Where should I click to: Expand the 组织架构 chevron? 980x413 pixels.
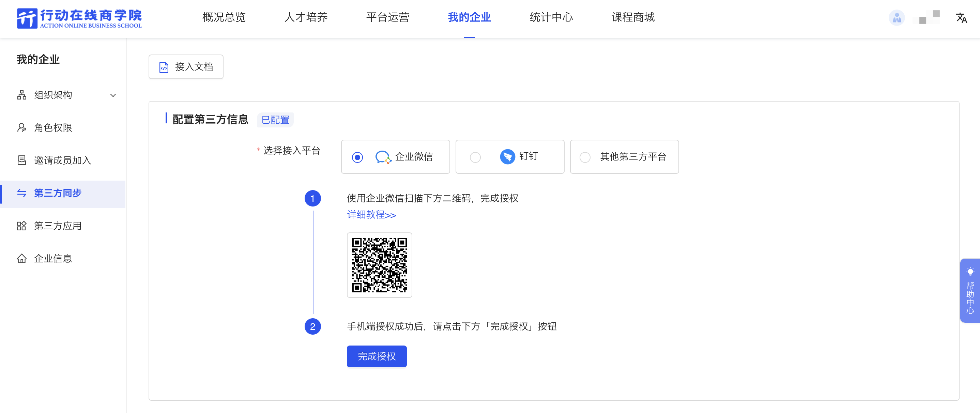(x=113, y=95)
